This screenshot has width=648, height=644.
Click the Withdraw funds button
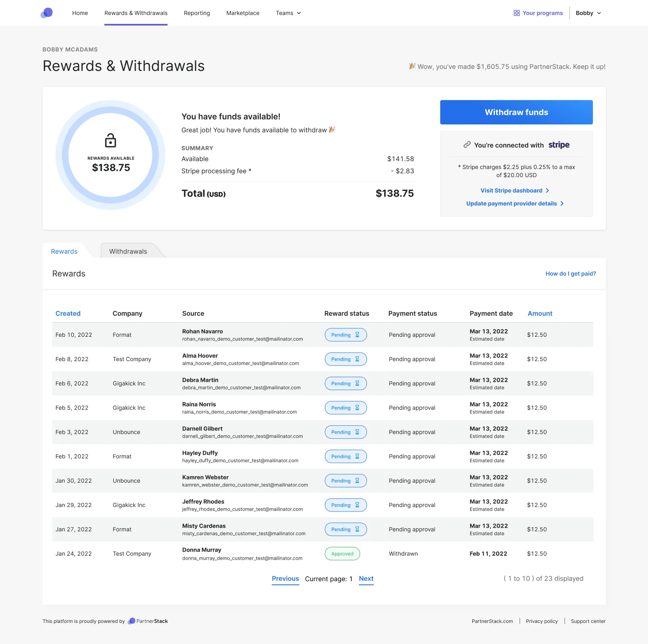point(516,112)
